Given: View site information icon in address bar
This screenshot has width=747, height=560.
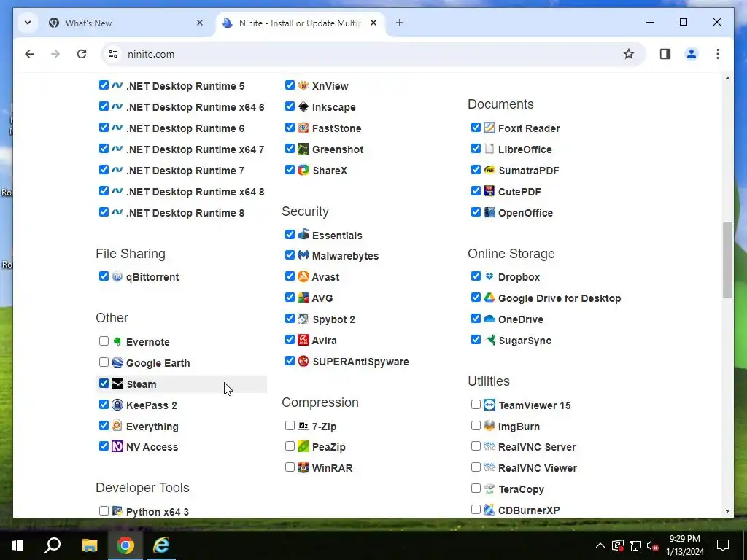Looking at the screenshot, I should (113, 54).
